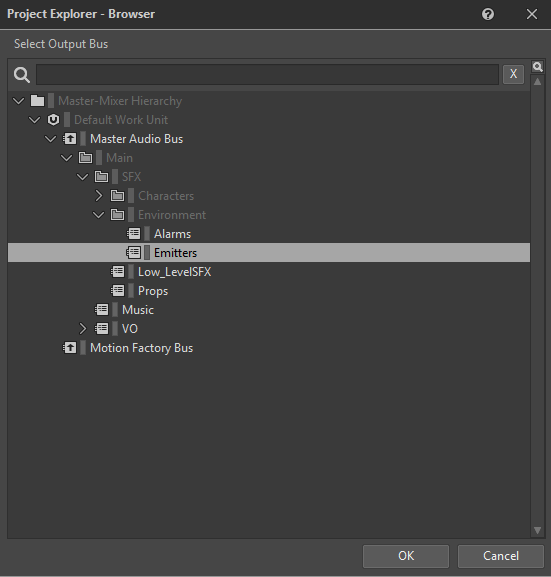
Task: Confirm selection with OK button
Action: (406, 556)
